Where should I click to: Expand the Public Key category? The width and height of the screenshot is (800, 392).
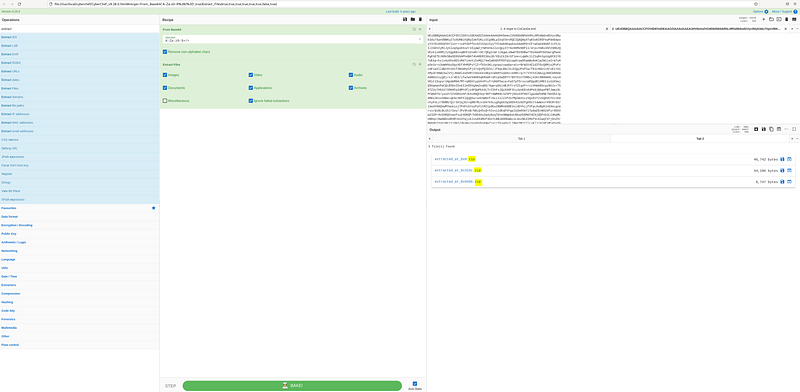(x=80, y=234)
